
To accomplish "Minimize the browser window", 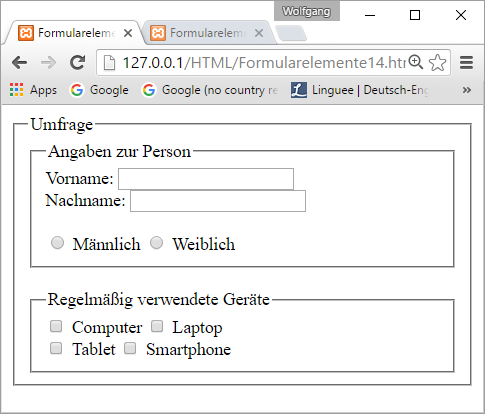I will point(370,15).
